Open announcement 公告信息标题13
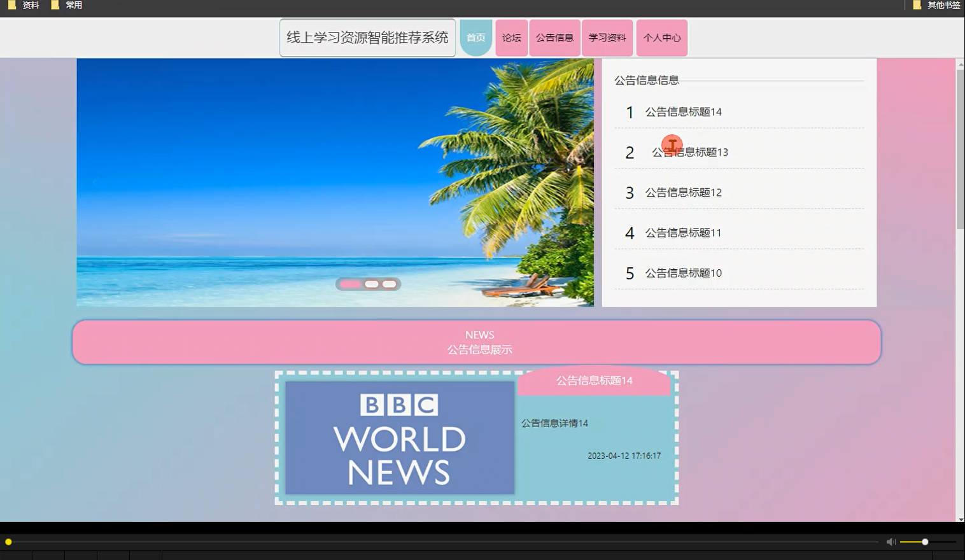 tap(689, 152)
